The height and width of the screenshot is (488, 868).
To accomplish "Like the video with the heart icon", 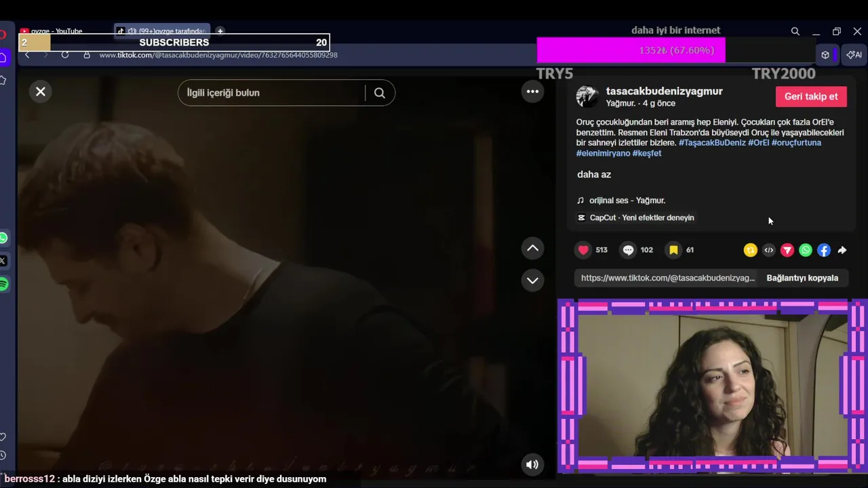I will coord(583,250).
